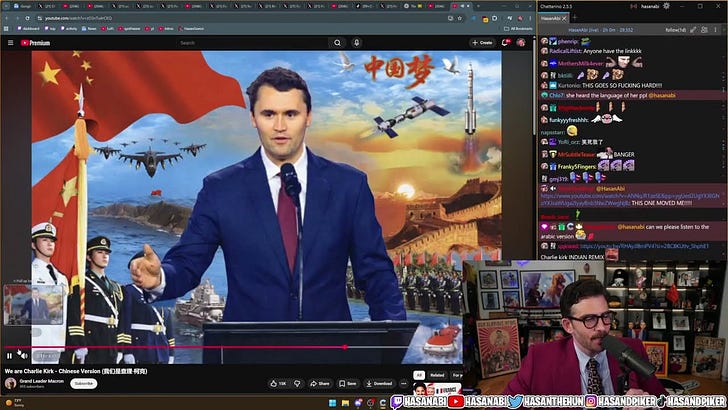Pause the video playback
The width and height of the screenshot is (728, 410).
pyautogui.click(x=9, y=356)
